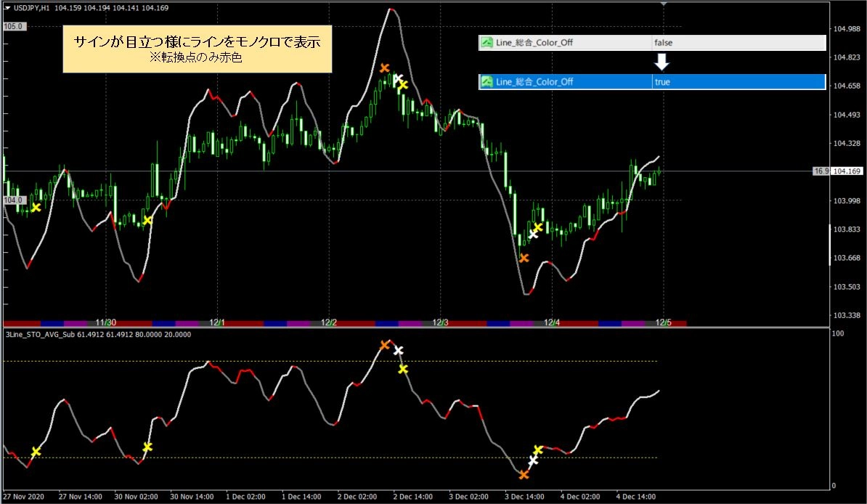Click the '1 Dec 14:00' time axis label
The image size is (867, 504).
302,496
